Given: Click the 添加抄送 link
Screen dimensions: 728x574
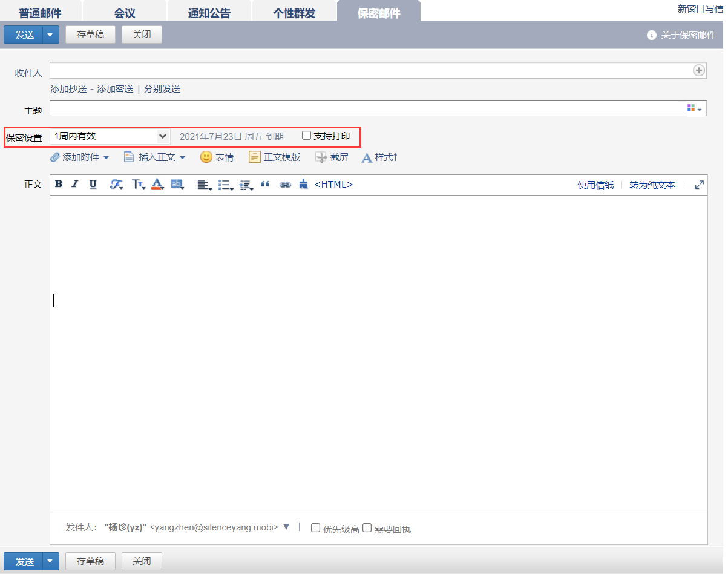Looking at the screenshot, I should (68, 89).
